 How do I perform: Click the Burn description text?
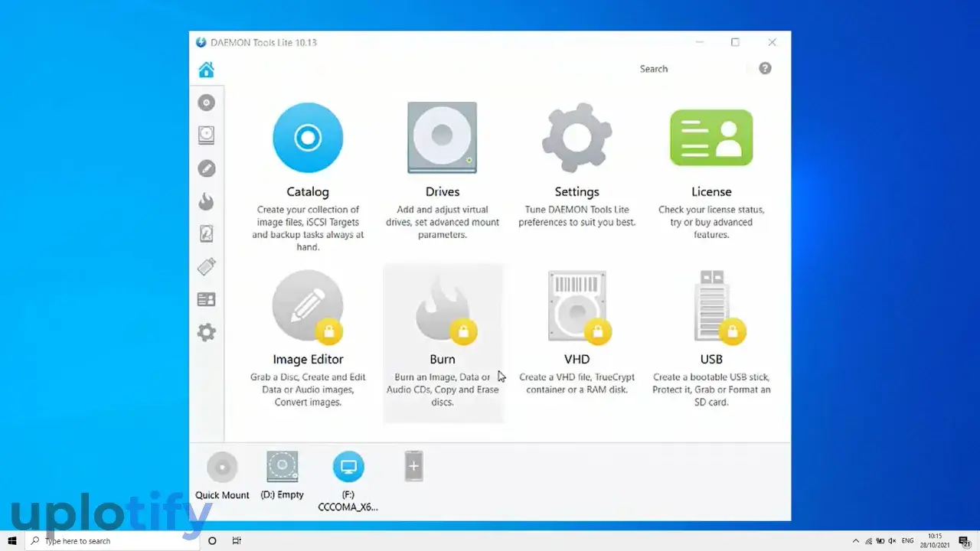pos(443,390)
